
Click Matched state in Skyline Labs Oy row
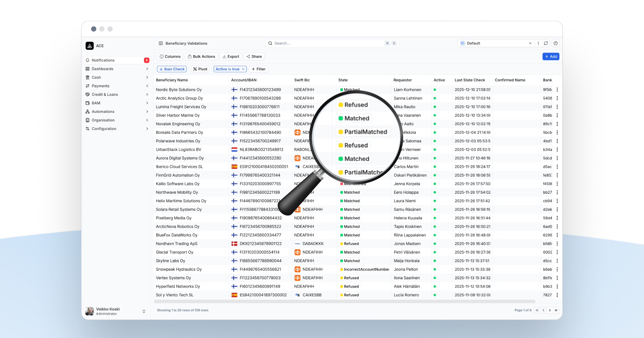coord(350,261)
